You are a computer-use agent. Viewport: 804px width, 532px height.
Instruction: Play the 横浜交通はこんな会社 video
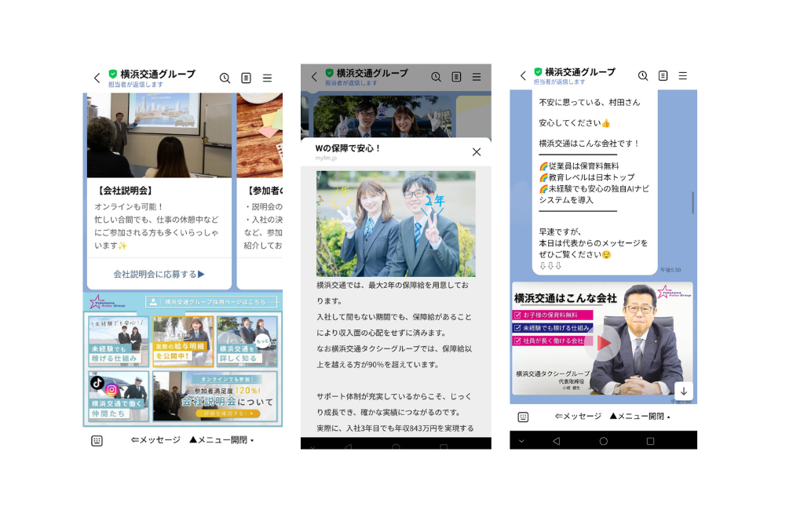(x=604, y=343)
